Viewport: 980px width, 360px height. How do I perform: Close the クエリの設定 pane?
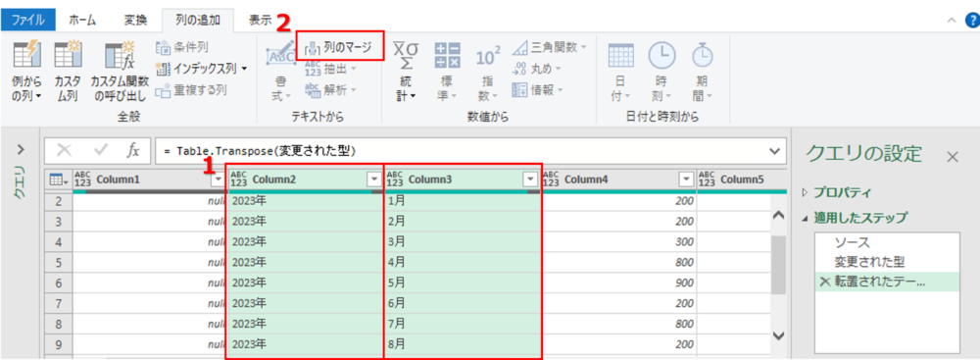(x=953, y=157)
